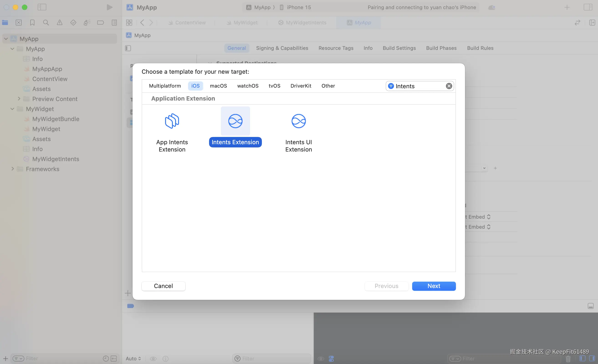Viewport: 598px width, 364px height.
Task: Toggle the right inspector panel
Action: coord(588,7)
